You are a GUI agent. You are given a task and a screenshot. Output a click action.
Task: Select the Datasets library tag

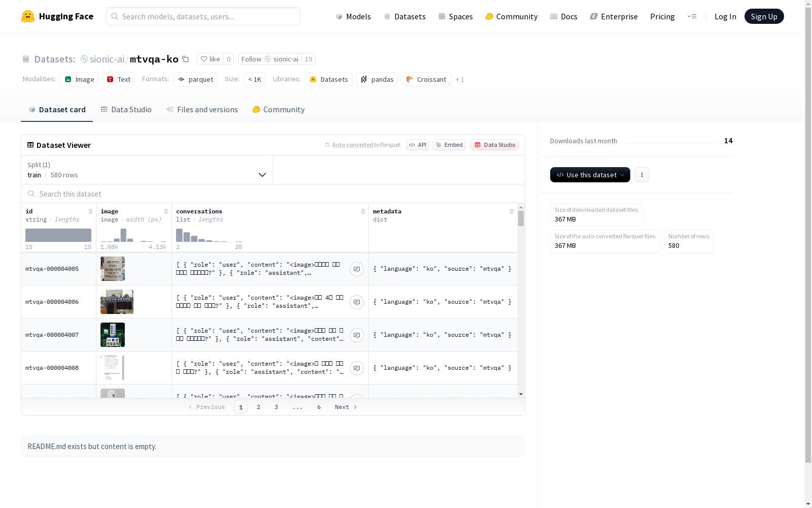(x=329, y=79)
